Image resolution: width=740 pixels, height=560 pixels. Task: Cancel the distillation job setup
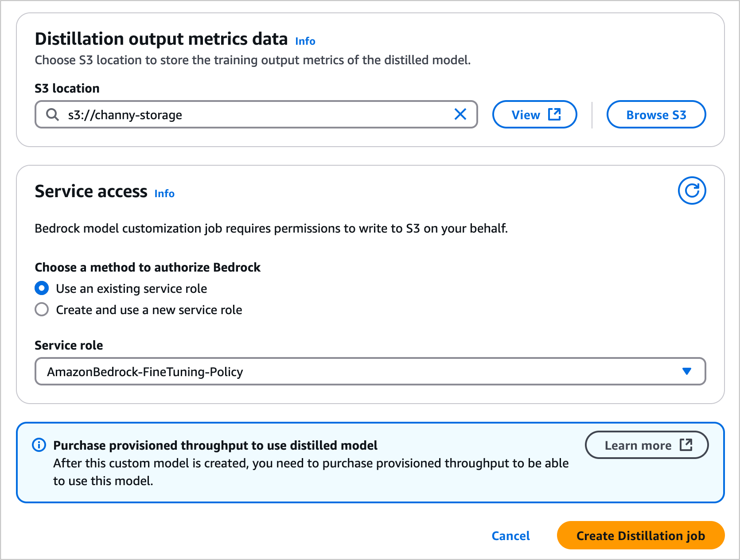510,536
